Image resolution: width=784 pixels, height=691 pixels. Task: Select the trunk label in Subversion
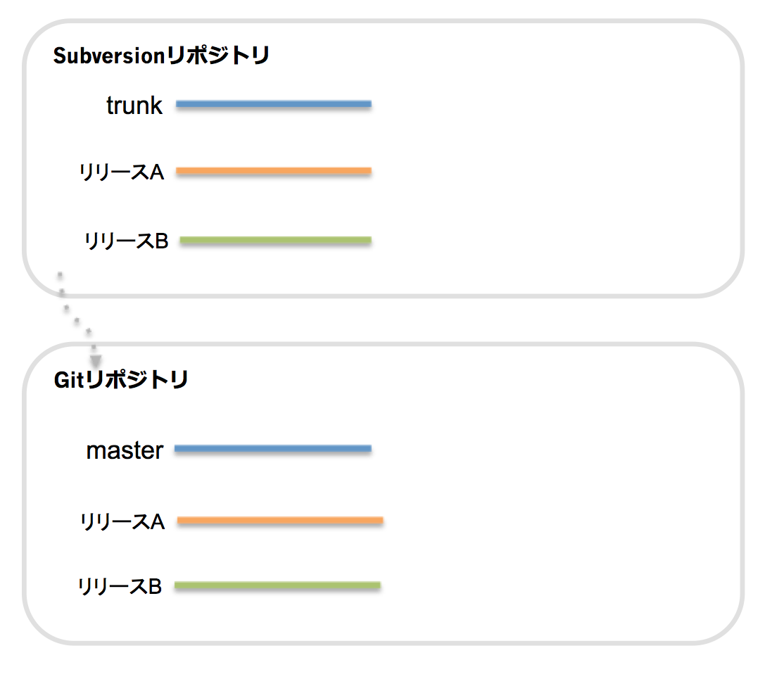coord(134,106)
